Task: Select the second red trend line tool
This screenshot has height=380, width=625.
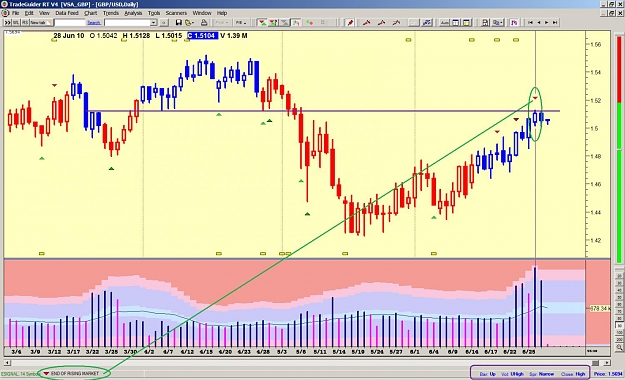Action: pos(381,23)
